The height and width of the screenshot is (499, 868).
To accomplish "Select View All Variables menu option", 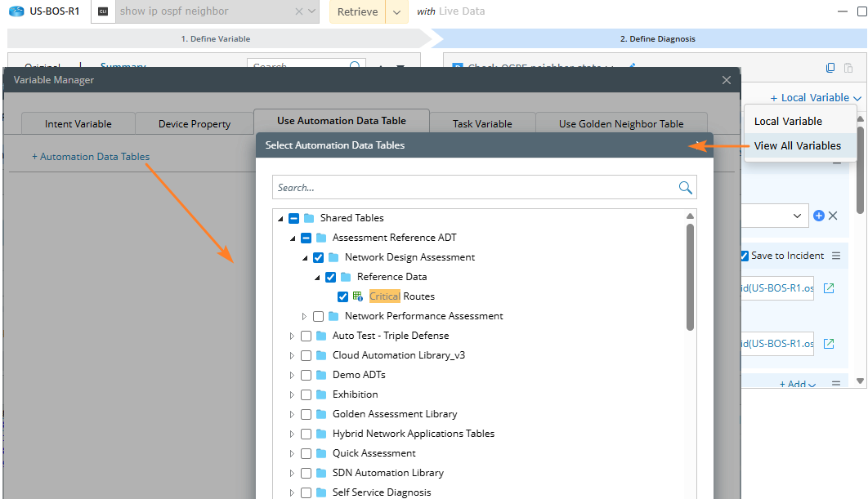I will pos(797,145).
